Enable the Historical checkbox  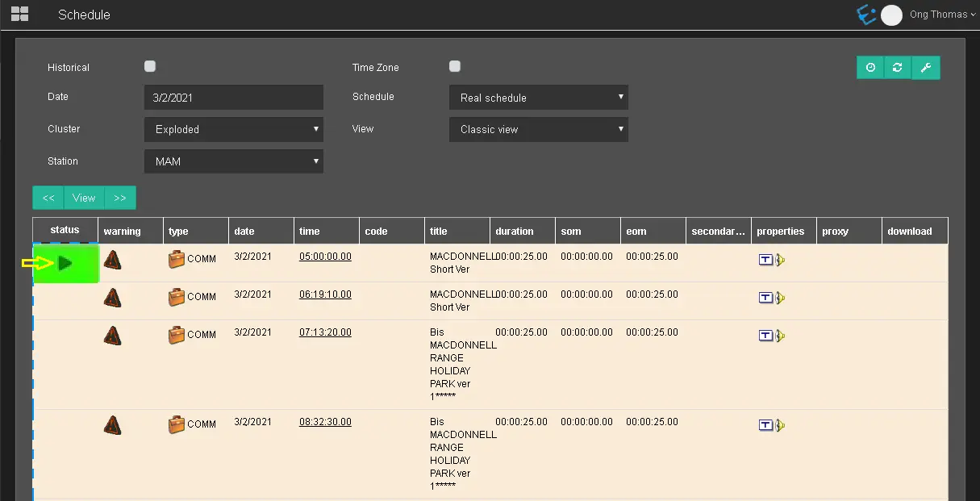[150, 67]
